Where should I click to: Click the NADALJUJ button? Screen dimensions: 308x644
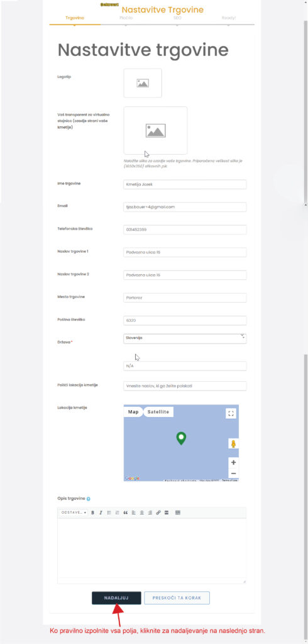tap(117, 598)
